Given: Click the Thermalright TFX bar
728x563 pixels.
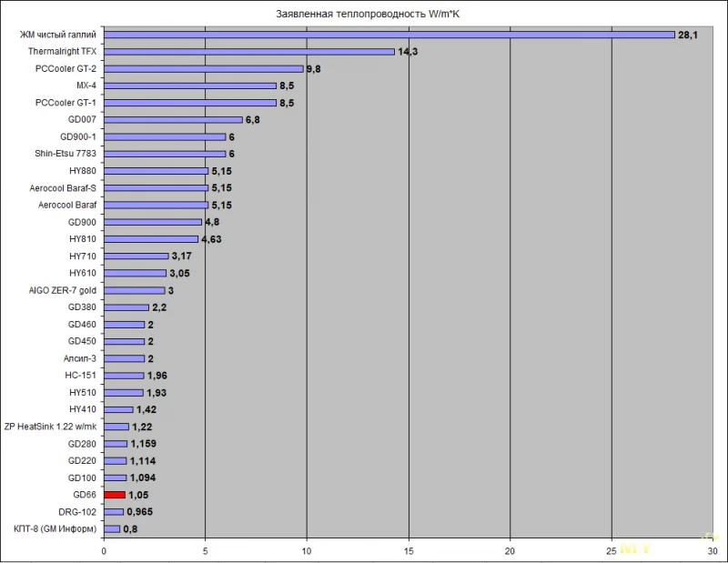Looking at the screenshot, I should (x=248, y=52).
